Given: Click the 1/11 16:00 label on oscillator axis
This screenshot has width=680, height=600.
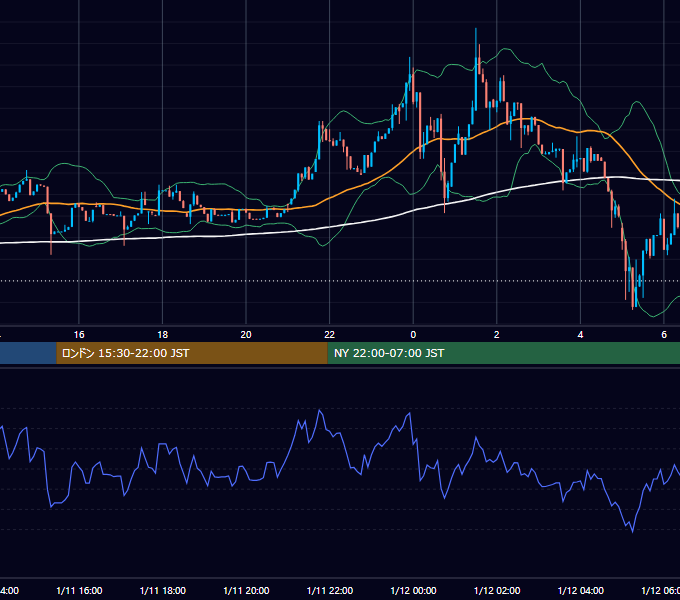Looking at the screenshot, I should (79, 591).
